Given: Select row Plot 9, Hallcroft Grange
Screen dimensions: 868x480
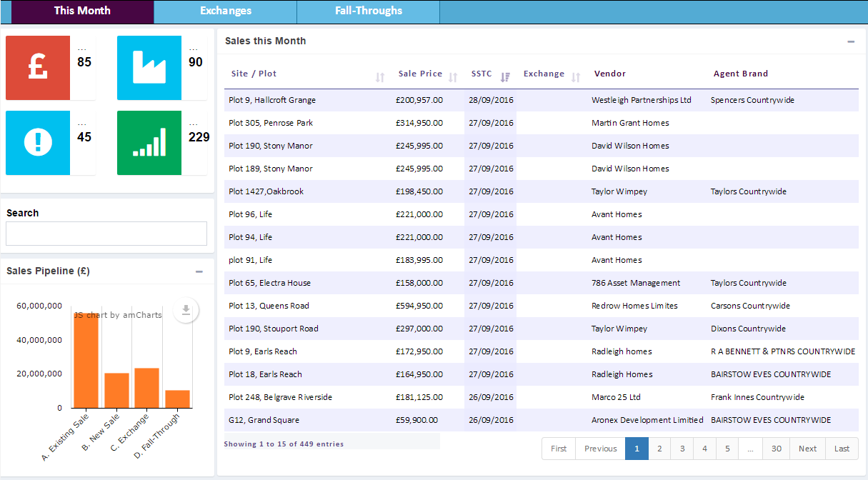Looking at the screenshot, I should click(542, 100).
